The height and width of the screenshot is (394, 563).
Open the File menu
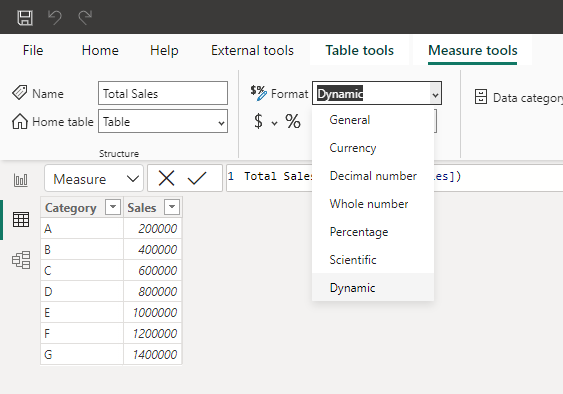pos(33,50)
